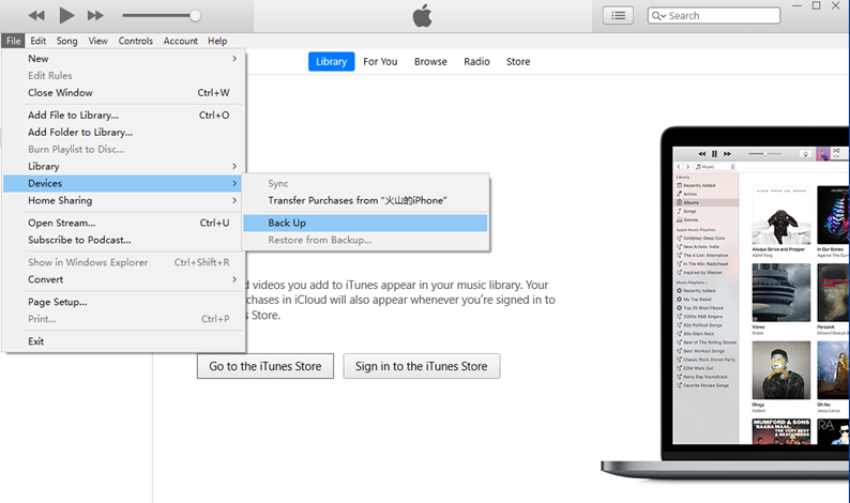Close the iTunes window
This screenshot has width=850, height=503.
[x=836, y=5]
